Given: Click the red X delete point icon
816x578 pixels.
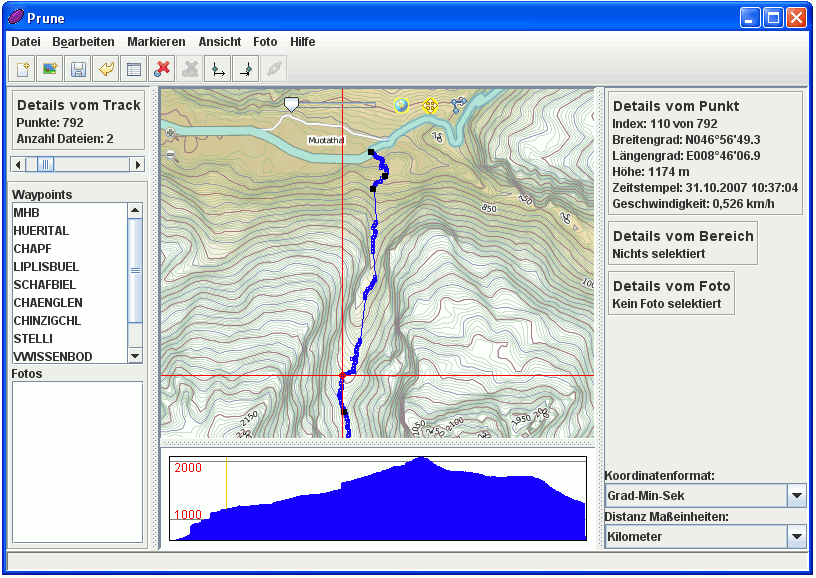Looking at the screenshot, I should click(161, 69).
